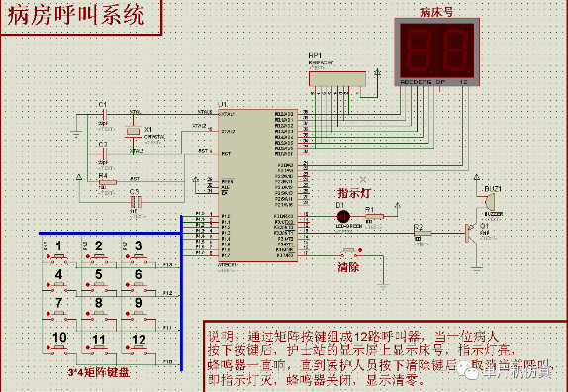This screenshot has width=568, height=392.
Task: Select the red LED D1 indicator
Action: pyautogui.click(x=343, y=217)
